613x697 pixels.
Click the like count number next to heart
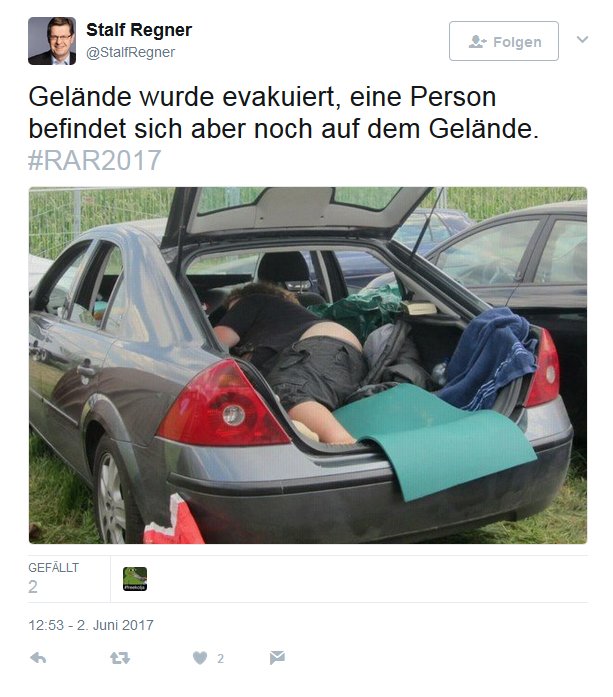220,658
